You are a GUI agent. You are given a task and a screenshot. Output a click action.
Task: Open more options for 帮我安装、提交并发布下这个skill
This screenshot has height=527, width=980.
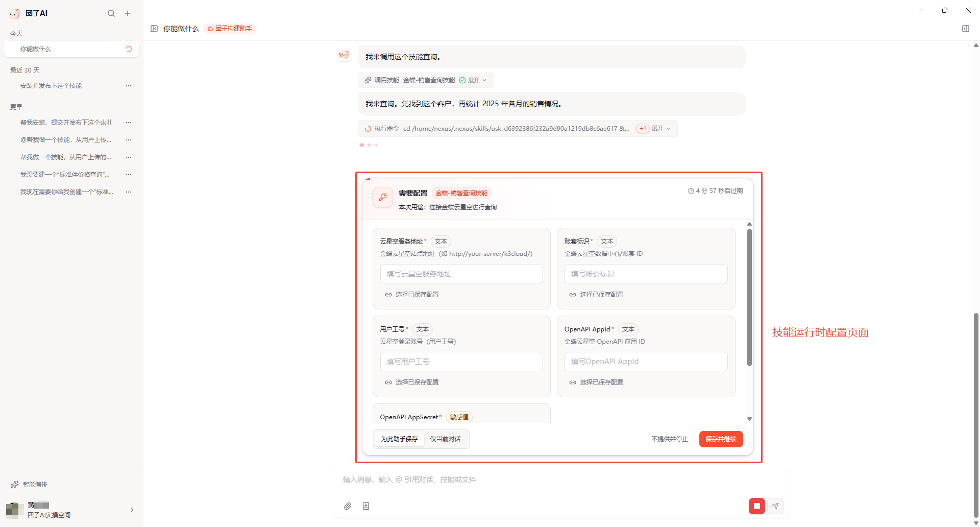coord(129,123)
